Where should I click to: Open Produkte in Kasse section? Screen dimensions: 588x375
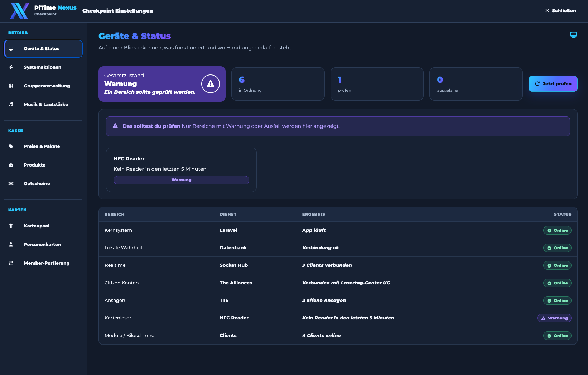click(43, 165)
